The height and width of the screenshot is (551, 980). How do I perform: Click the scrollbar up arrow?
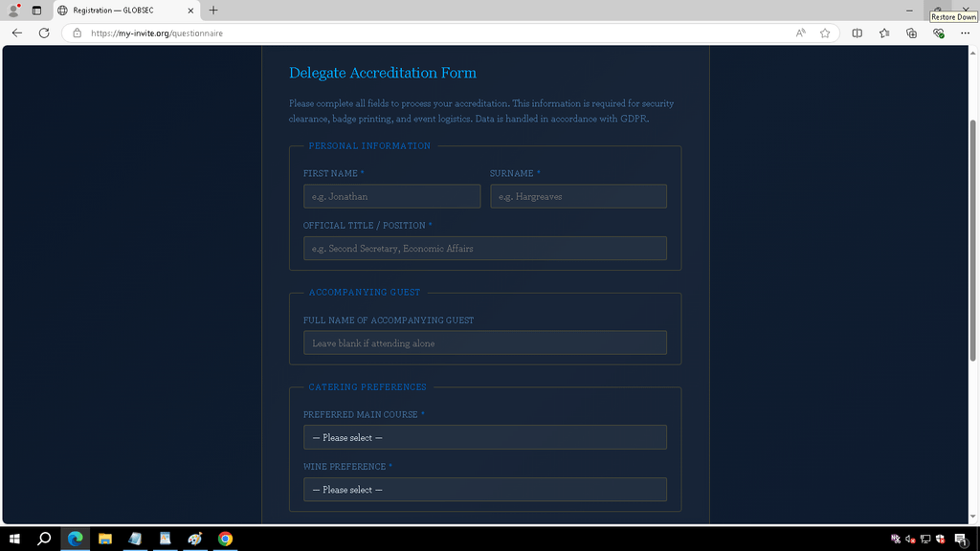click(x=972, y=53)
